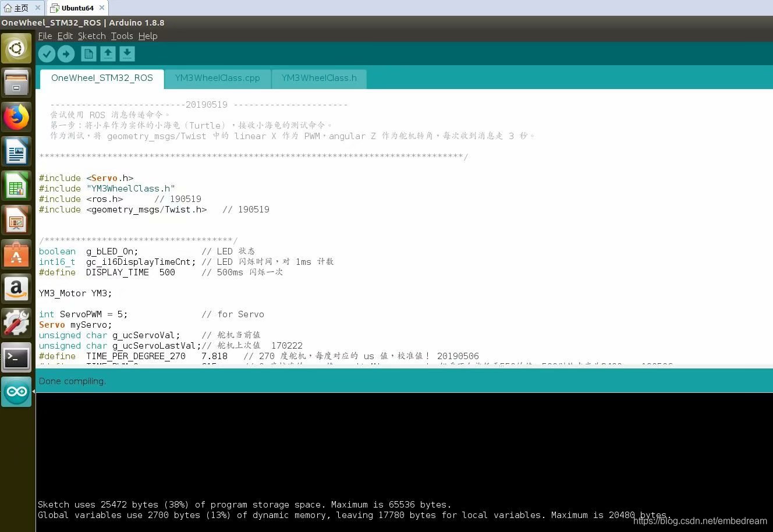
Task: Switch to the OneWheel_STM32_ROS tab
Action: (102, 78)
